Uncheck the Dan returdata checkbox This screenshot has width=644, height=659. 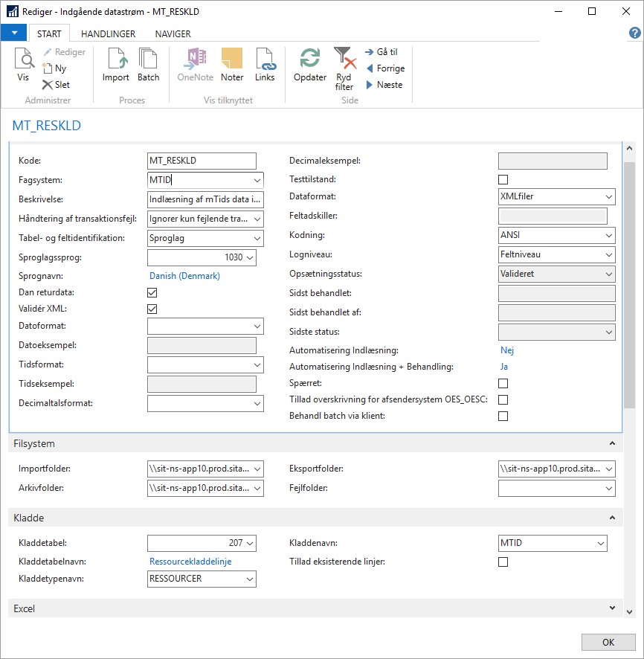tap(152, 292)
